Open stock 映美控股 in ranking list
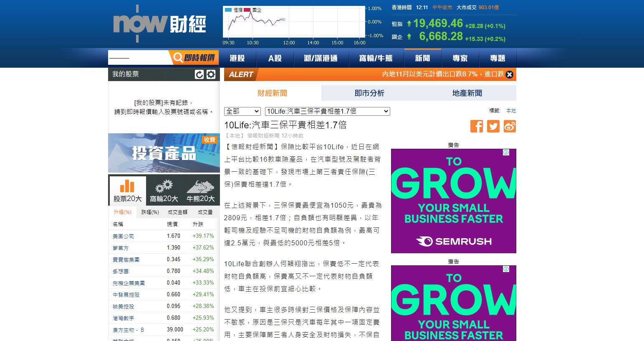Screen dimensions: 644x341 [124, 306]
